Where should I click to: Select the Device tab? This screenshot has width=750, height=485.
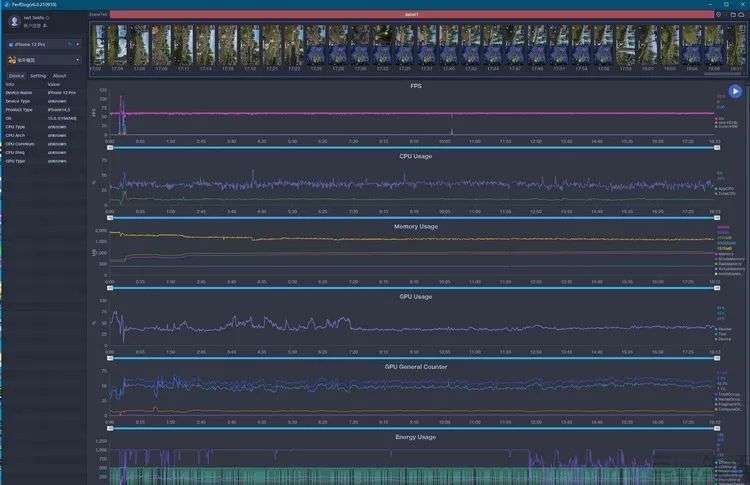coord(16,76)
